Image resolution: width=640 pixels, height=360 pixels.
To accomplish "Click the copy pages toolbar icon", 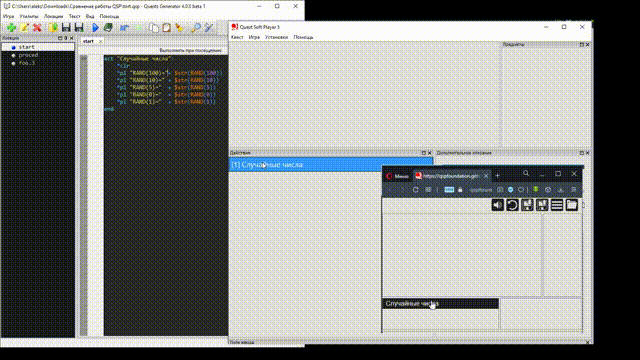I will pyautogui.click(x=154, y=27).
